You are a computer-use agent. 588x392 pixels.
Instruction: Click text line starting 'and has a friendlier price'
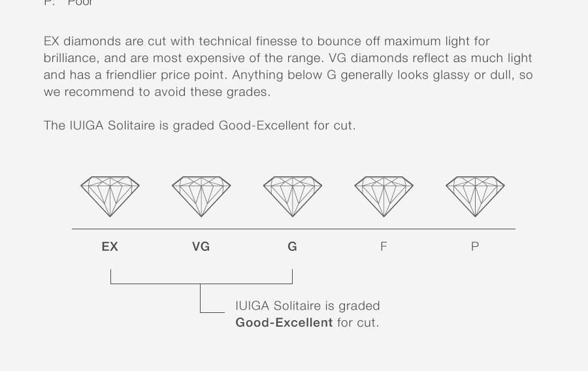click(288, 74)
